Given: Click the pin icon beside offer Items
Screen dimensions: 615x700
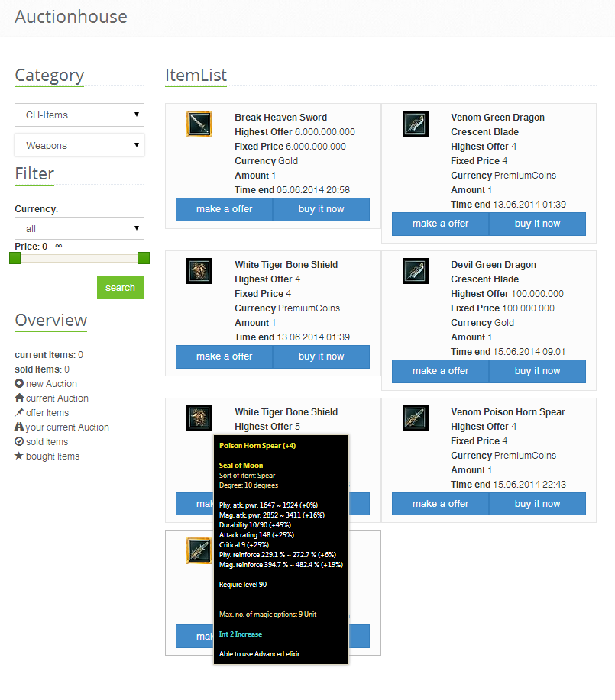Looking at the screenshot, I should (x=19, y=412).
